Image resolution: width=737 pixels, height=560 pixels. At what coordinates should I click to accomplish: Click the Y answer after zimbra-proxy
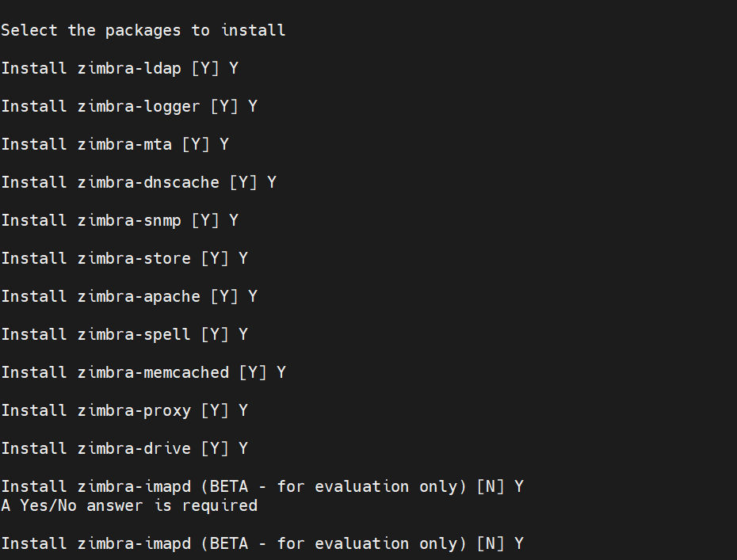click(243, 410)
